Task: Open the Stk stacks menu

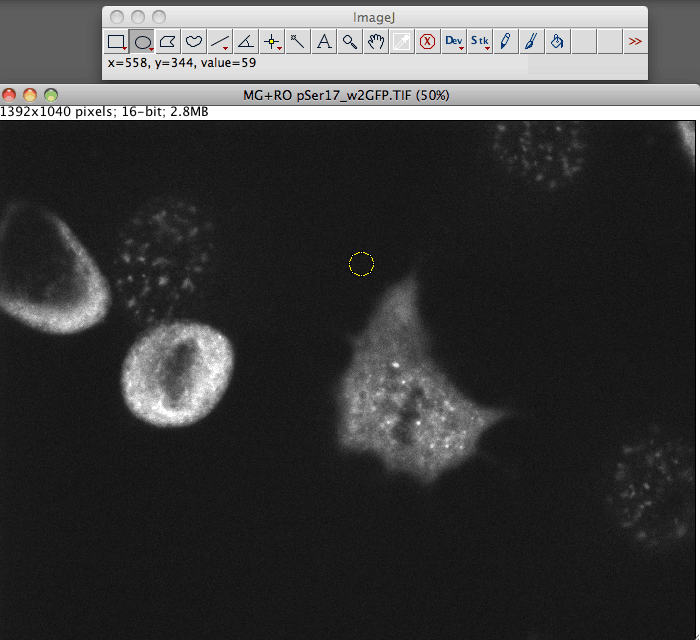Action: coord(480,41)
